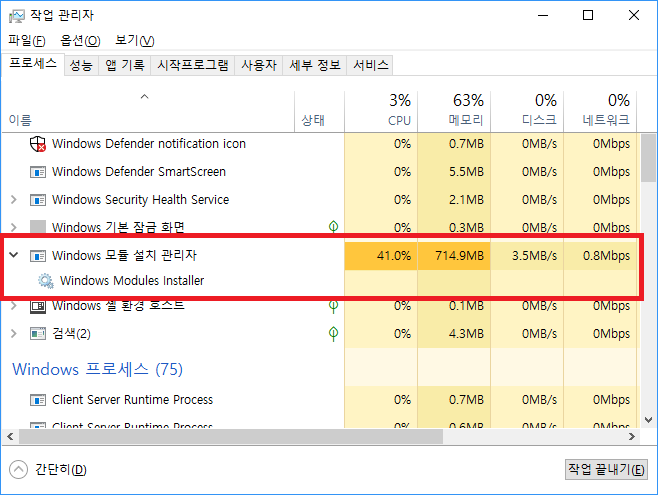Click the green leaf icon for 셸 환경 호스트
This screenshot has width=658, height=495.
click(334, 307)
